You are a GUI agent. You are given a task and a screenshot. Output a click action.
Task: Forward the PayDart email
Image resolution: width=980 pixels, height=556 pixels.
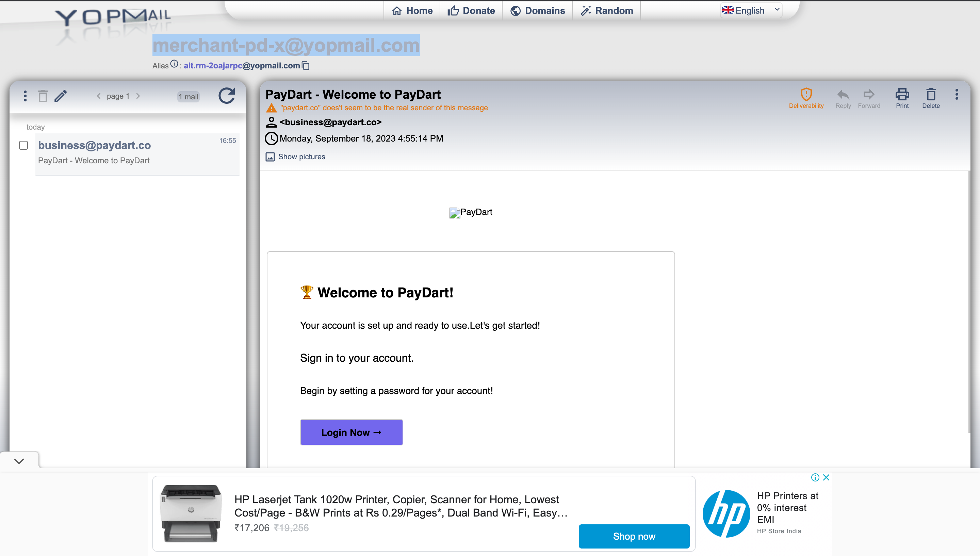(x=869, y=98)
